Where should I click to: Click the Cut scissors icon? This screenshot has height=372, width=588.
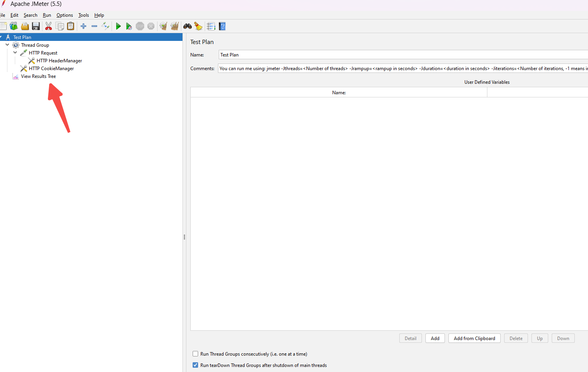coord(48,26)
